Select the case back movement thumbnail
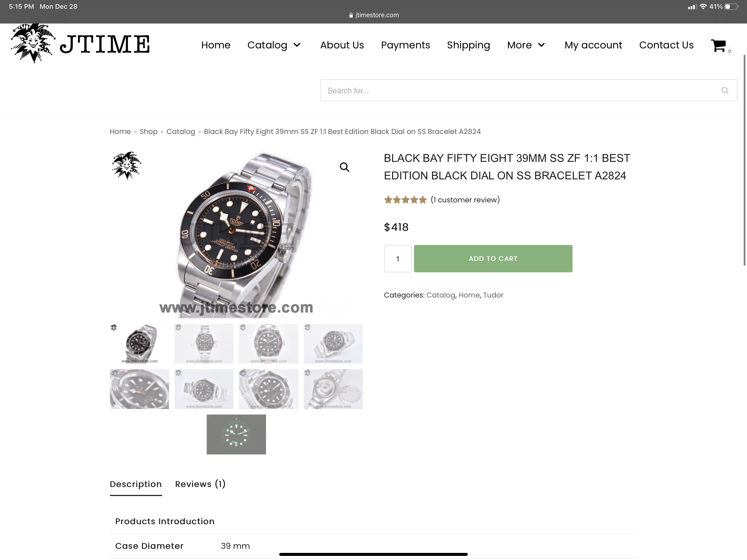This screenshot has width=747, height=560. 333,389
